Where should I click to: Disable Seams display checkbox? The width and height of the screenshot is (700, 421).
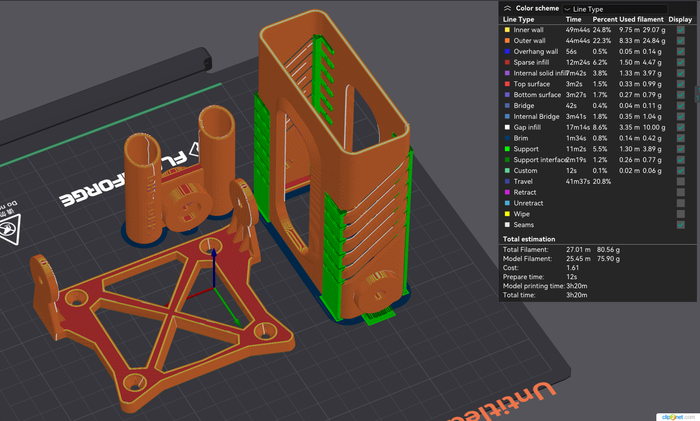[680, 224]
